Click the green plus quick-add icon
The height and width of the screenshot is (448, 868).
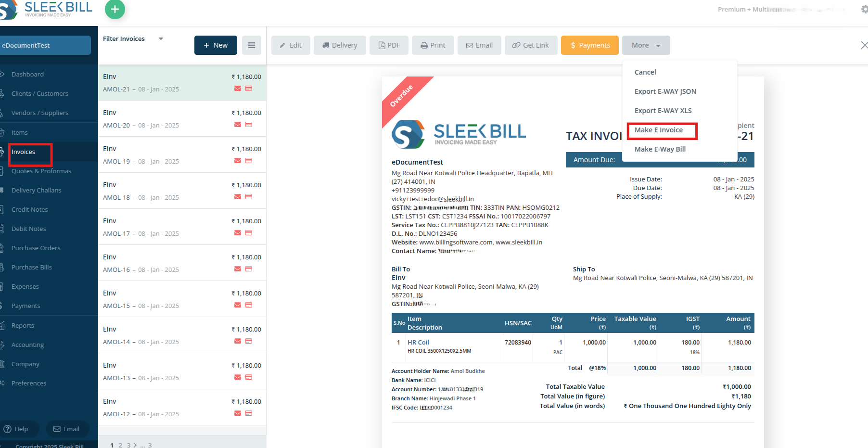click(115, 9)
